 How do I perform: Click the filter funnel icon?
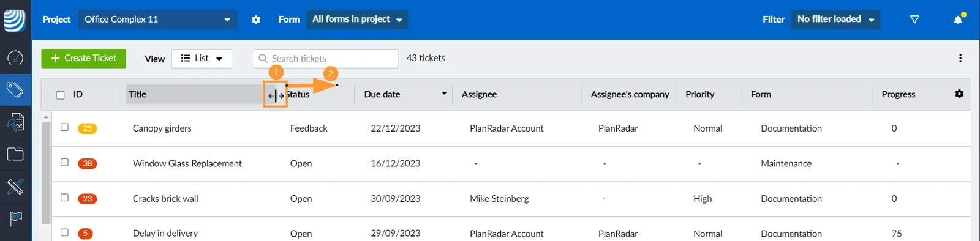[914, 20]
